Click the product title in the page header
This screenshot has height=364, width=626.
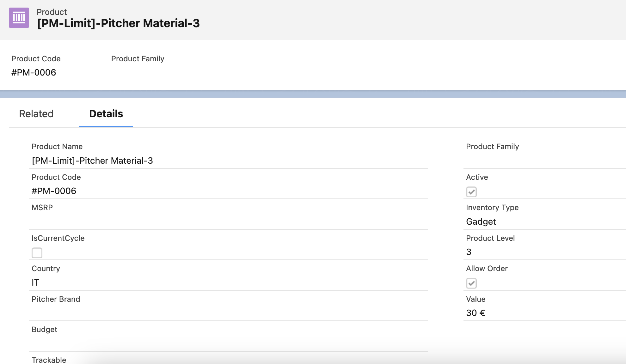pos(118,23)
